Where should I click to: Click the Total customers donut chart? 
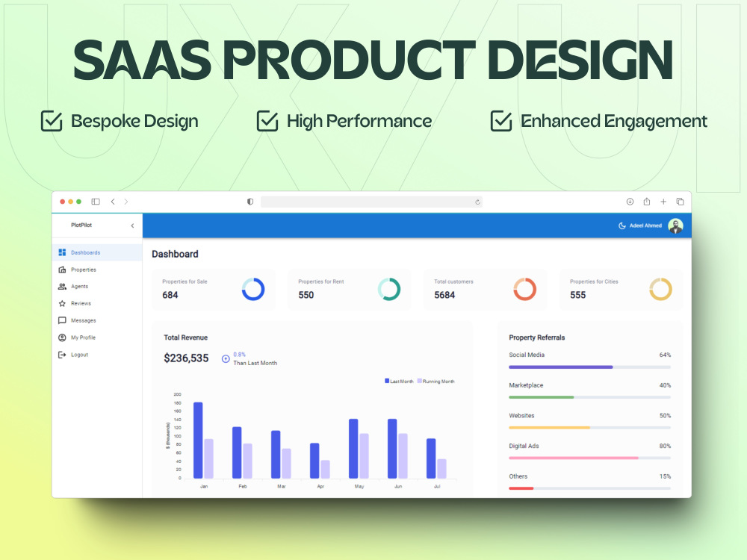coord(525,289)
